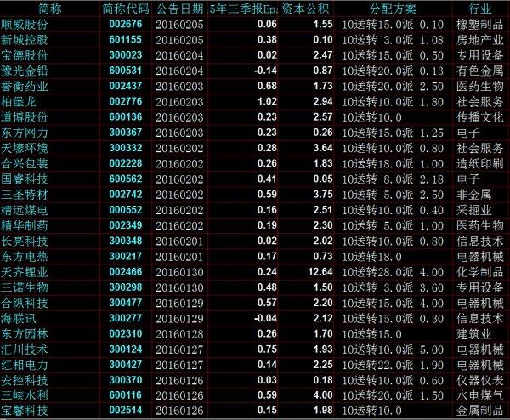The image size is (510, 420).
Task: Select the stock name 长亮科技
Action: tap(25, 241)
